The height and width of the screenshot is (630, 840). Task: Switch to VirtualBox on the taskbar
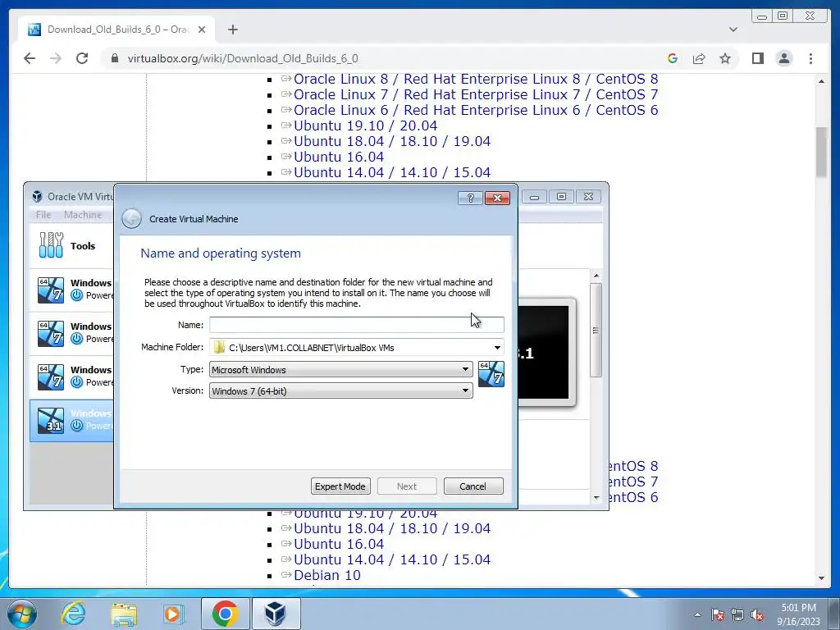276,614
